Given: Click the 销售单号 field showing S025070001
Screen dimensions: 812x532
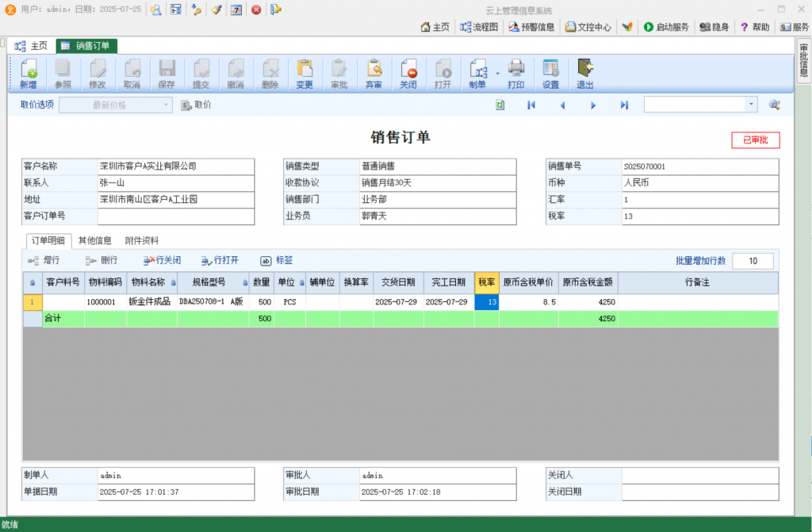Looking at the screenshot, I should click(700, 166).
